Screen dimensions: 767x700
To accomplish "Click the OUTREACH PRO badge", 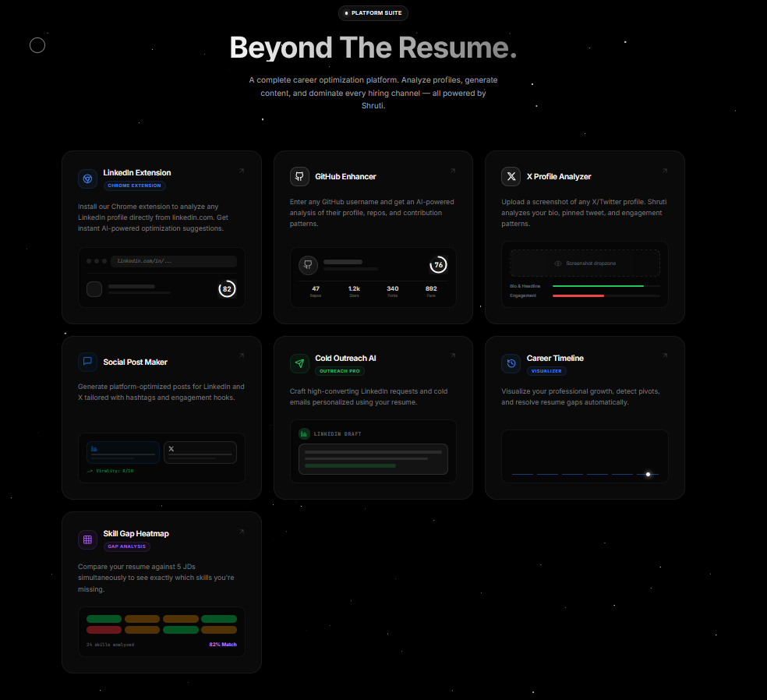I will [340, 371].
